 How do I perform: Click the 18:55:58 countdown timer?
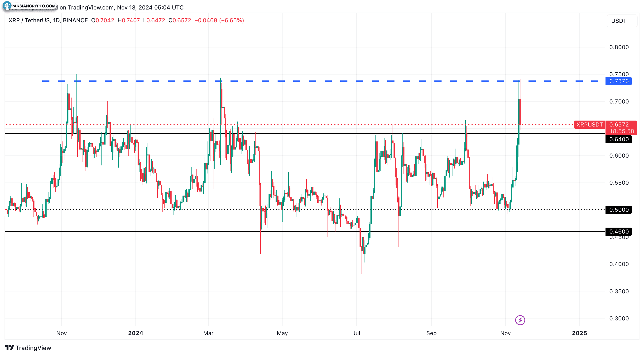[x=621, y=131]
